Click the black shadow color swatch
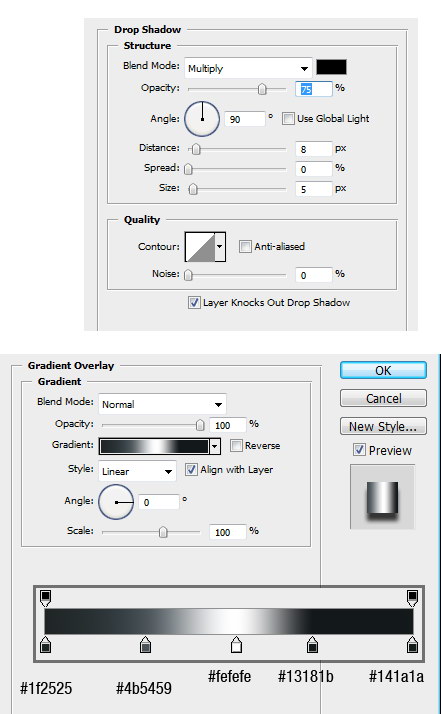The image size is (441, 714). [x=331, y=67]
